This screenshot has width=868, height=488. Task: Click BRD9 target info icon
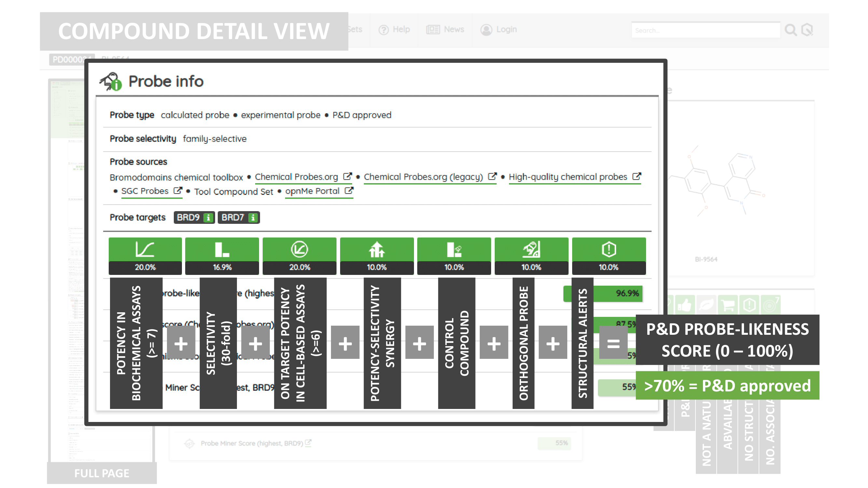click(x=209, y=218)
